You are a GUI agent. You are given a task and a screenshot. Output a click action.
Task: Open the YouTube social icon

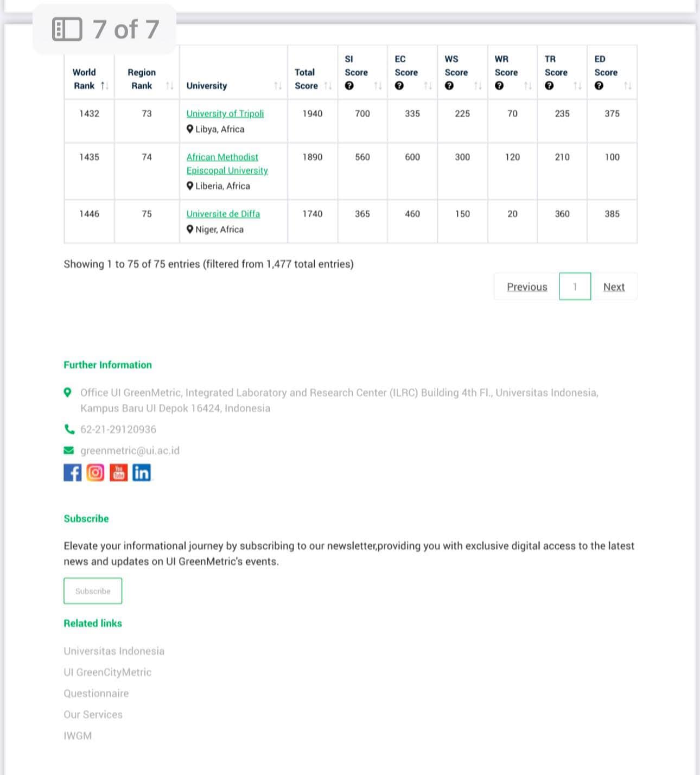pyautogui.click(x=118, y=473)
